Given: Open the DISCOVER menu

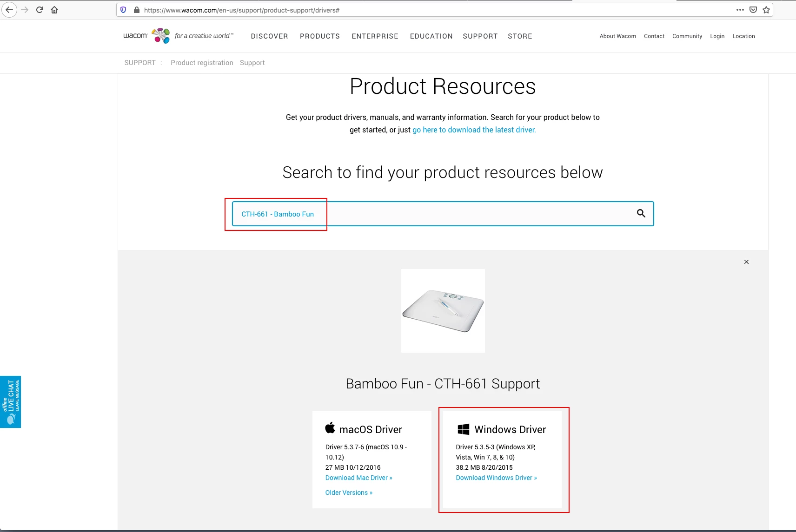Looking at the screenshot, I should pyautogui.click(x=270, y=36).
